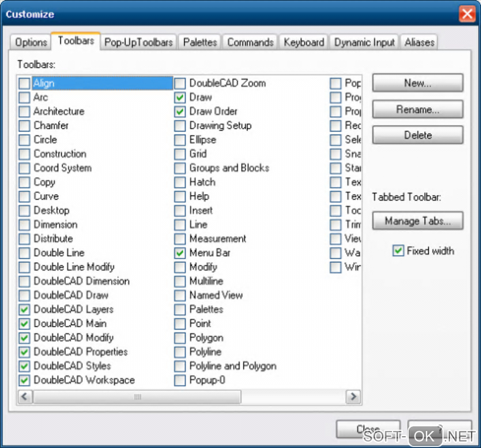Tick the Distribute toolbar checkbox
This screenshot has width=481, height=448.
[24, 239]
